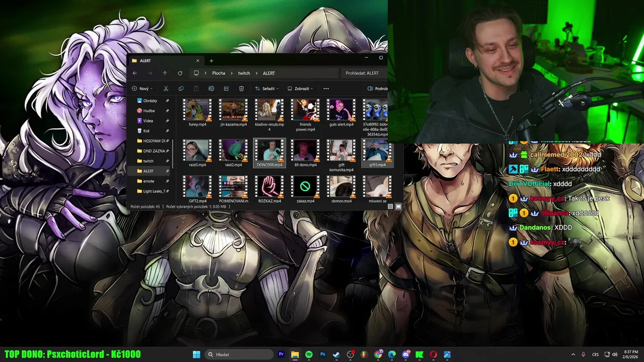Click the Windows Start button
644x362 pixels.
point(196,354)
